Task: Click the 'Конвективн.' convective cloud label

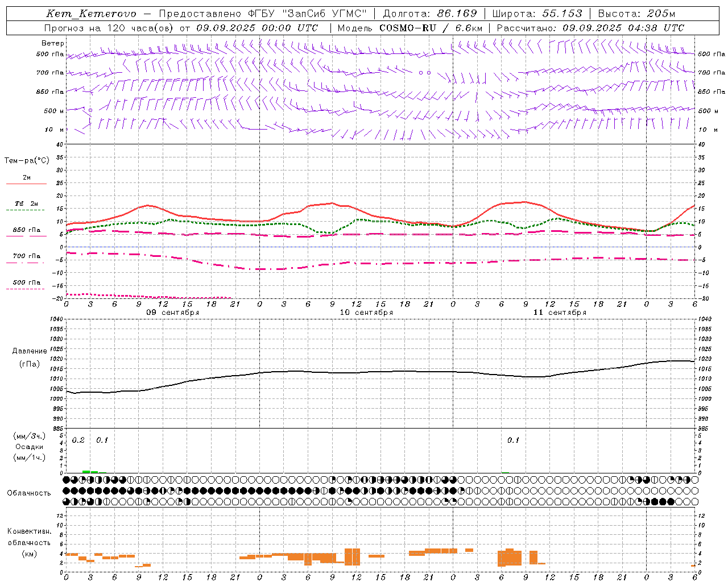Action: click(x=30, y=531)
